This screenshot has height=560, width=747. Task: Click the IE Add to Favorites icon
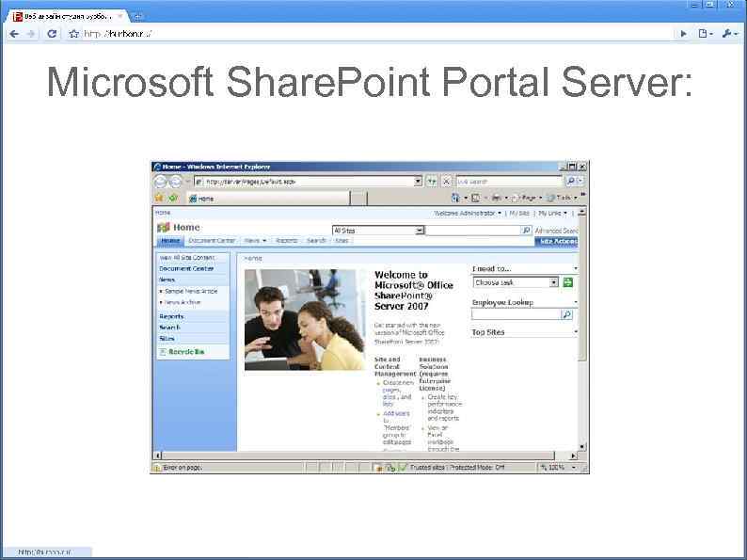(x=173, y=198)
